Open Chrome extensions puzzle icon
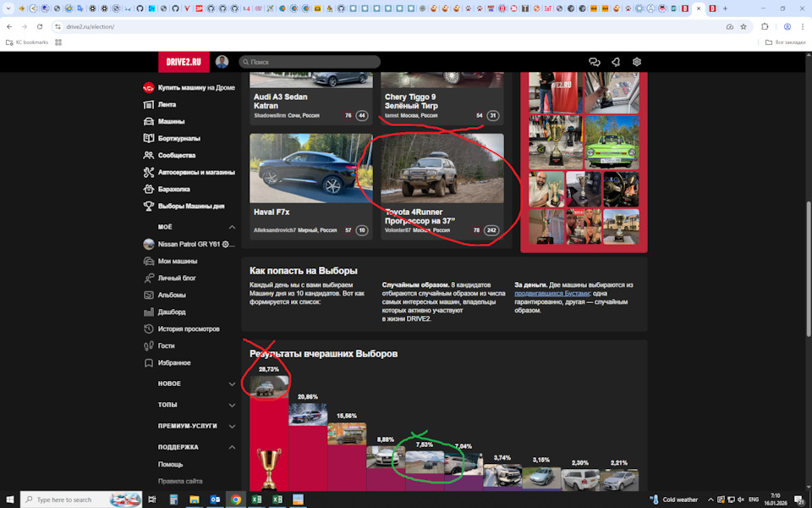 [765, 26]
